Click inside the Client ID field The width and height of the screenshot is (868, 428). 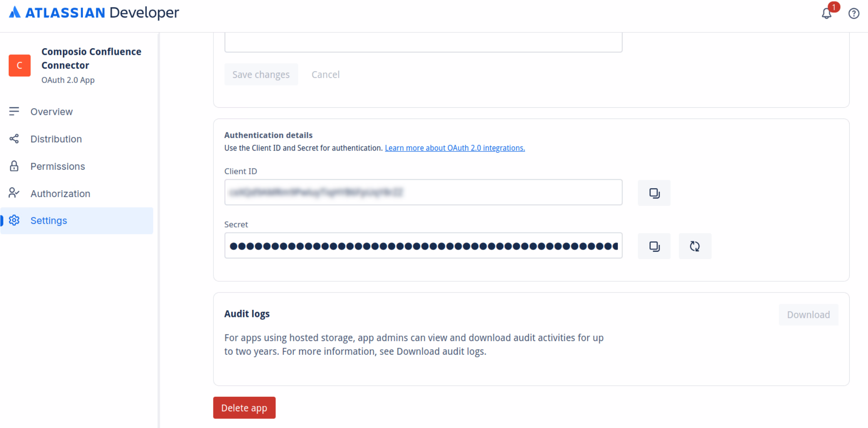pos(423,192)
